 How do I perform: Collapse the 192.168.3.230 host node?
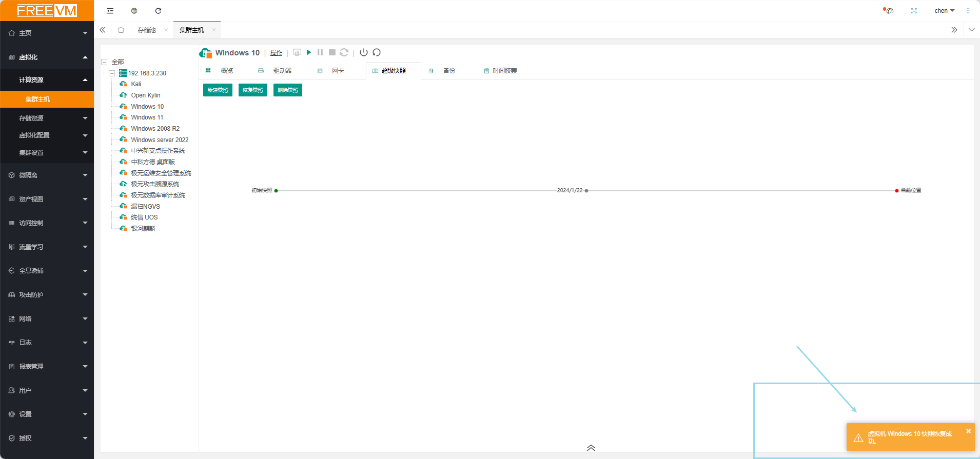click(x=112, y=73)
